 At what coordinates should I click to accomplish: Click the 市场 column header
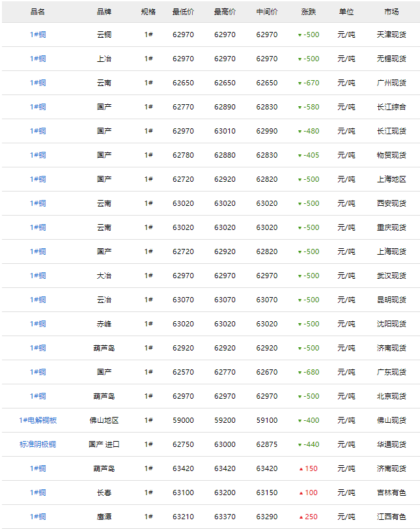(391, 12)
